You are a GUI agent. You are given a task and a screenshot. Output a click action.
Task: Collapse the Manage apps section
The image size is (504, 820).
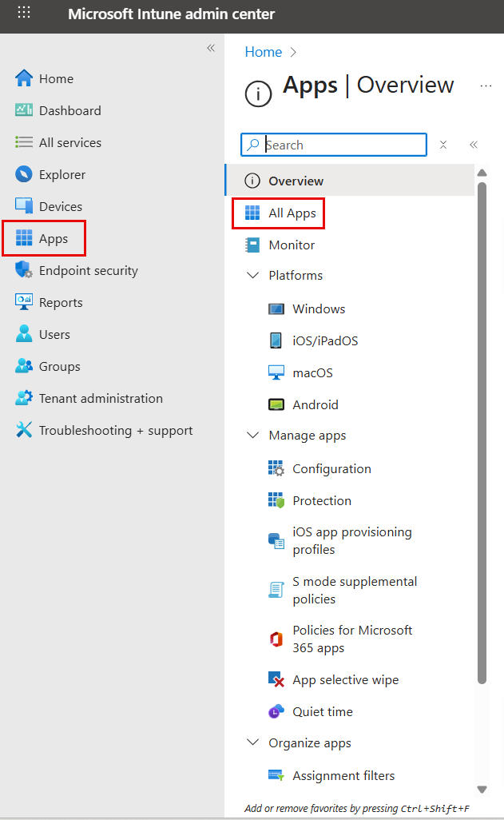tap(253, 436)
